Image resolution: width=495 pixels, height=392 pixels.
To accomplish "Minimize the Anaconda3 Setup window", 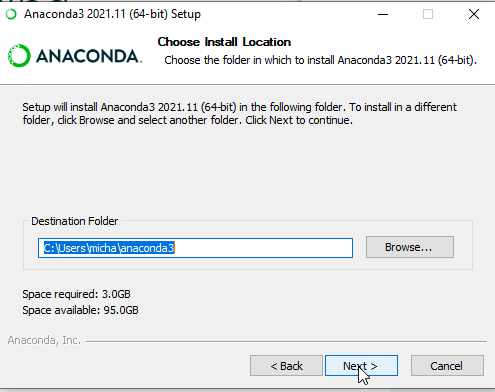I will [x=383, y=14].
